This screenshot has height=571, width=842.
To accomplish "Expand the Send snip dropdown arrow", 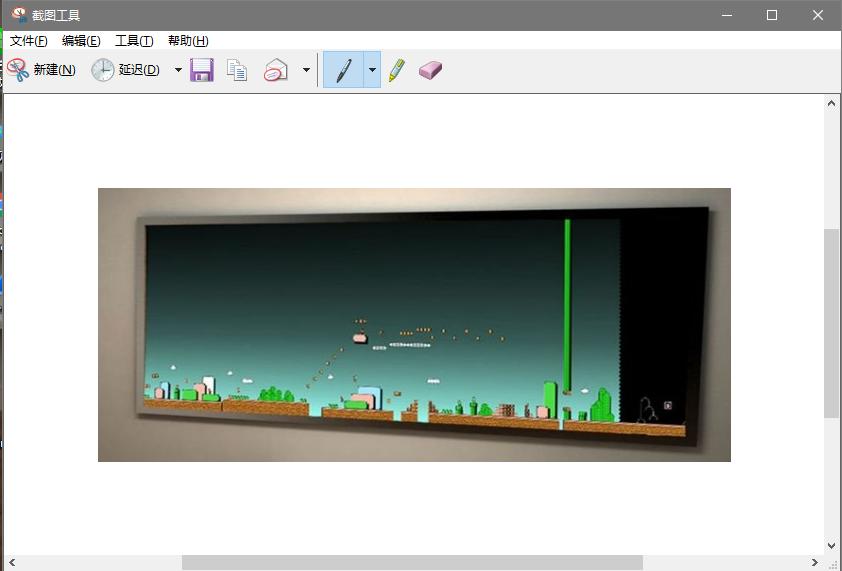I will click(x=306, y=70).
